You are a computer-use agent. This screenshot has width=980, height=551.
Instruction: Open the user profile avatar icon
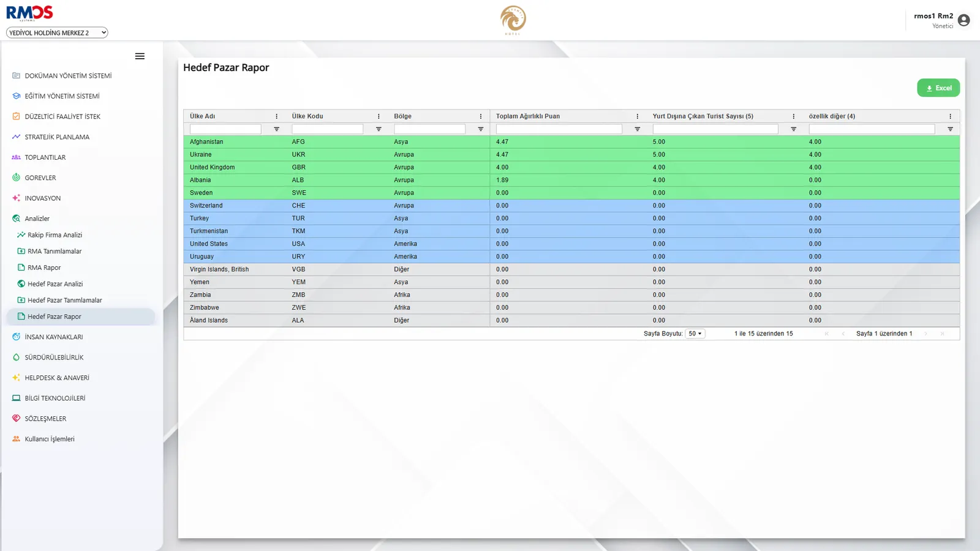[x=963, y=20]
